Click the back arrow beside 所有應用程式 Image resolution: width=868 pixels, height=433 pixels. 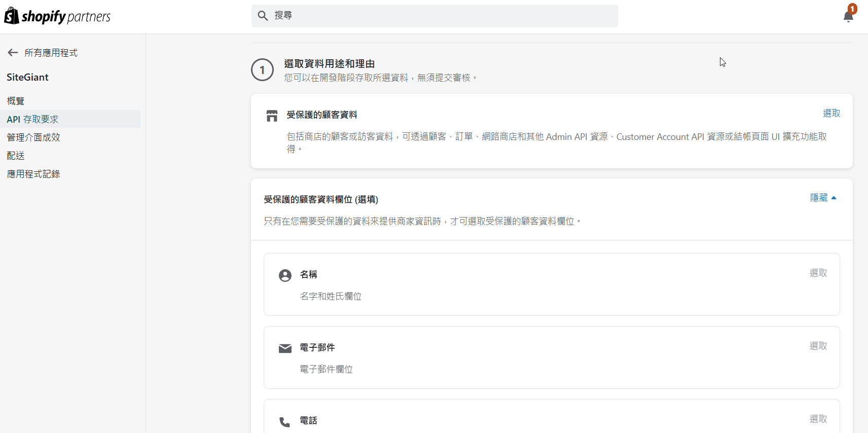coord(13,53)
